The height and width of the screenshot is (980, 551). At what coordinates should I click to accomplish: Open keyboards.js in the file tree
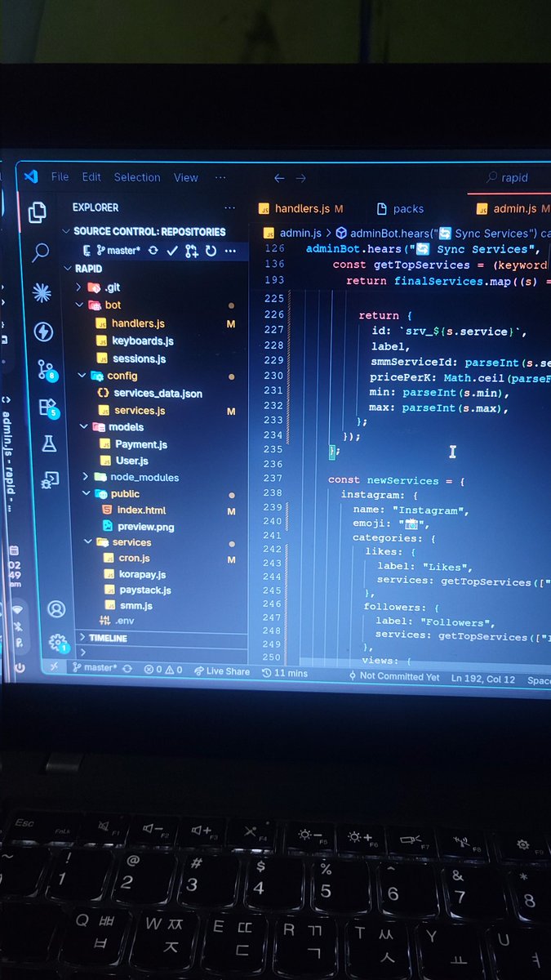click(142, 341)
